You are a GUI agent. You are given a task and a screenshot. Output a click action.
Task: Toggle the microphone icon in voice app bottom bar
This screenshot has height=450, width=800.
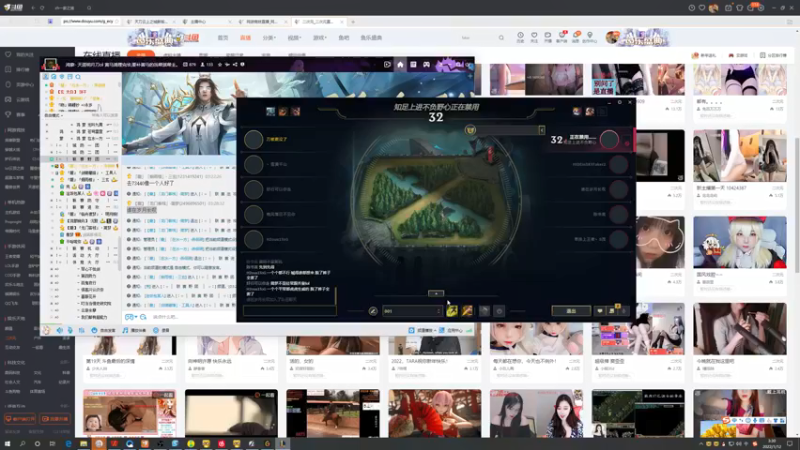click(x=70, y=330)
